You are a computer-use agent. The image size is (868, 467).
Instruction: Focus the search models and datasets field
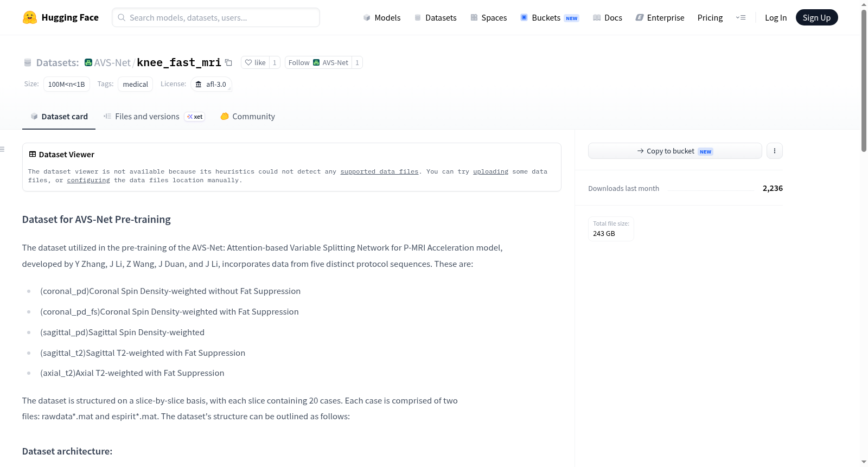(x=216, y=17)
